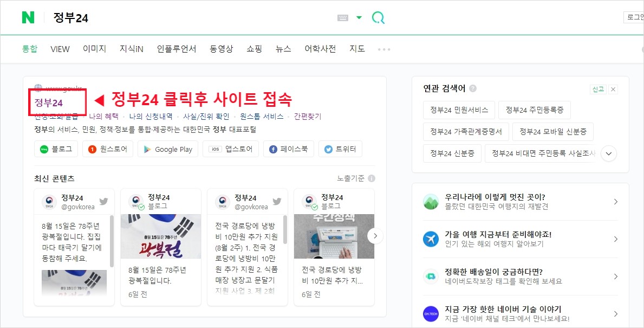Switch to the VIEW tab

tap(60, 49)
